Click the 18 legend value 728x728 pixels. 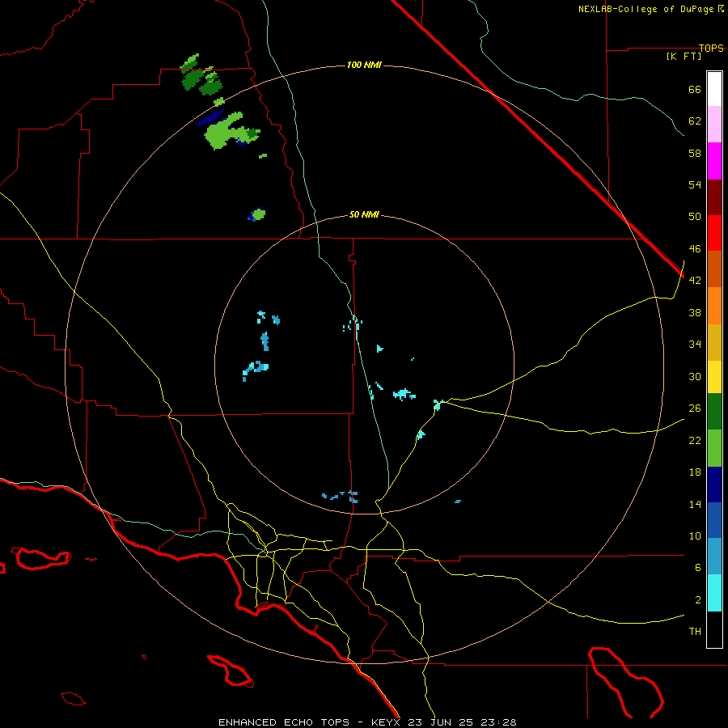[x=695, y=472]
